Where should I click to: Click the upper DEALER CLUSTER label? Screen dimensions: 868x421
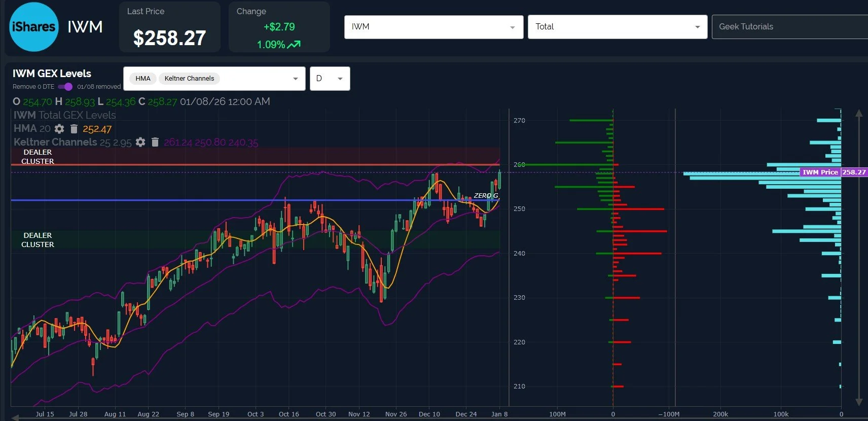pos(38,157)
